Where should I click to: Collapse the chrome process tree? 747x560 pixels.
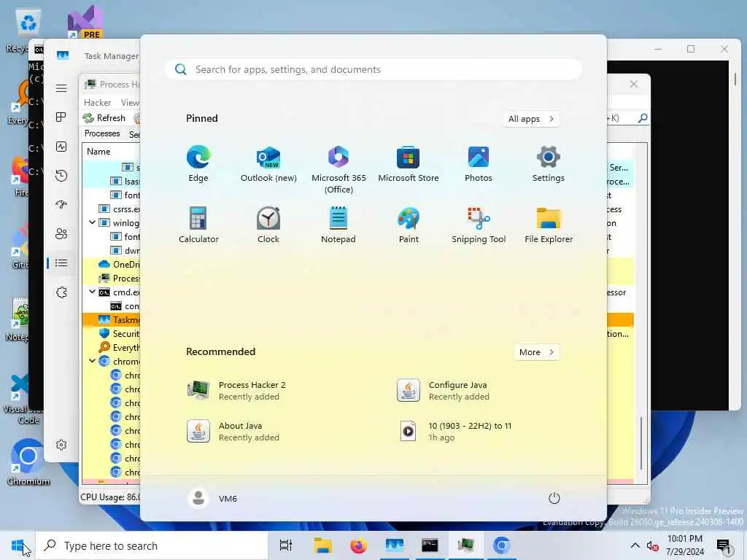(x=92, y=361)
